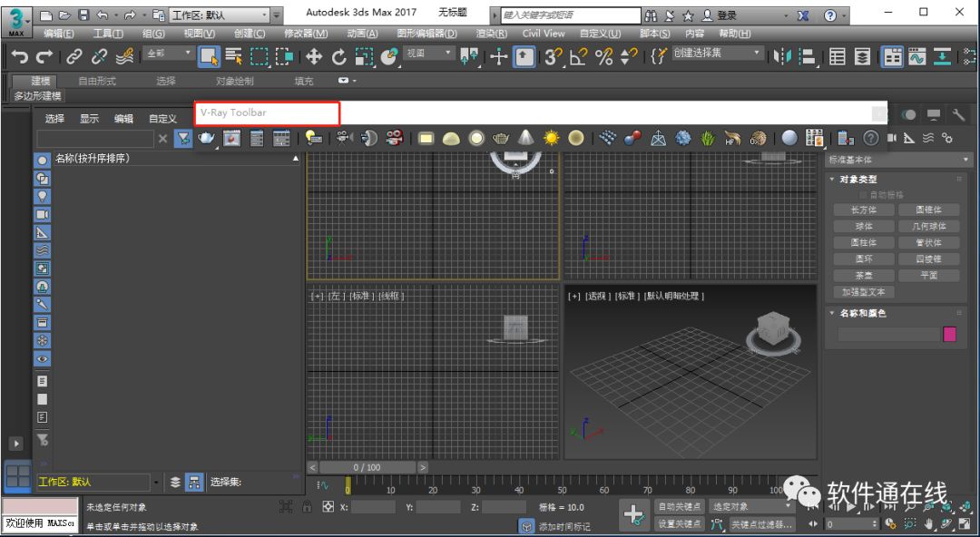Click the 球体 sphere button
This screenshot has height=537, width=980.
point(864,226)
